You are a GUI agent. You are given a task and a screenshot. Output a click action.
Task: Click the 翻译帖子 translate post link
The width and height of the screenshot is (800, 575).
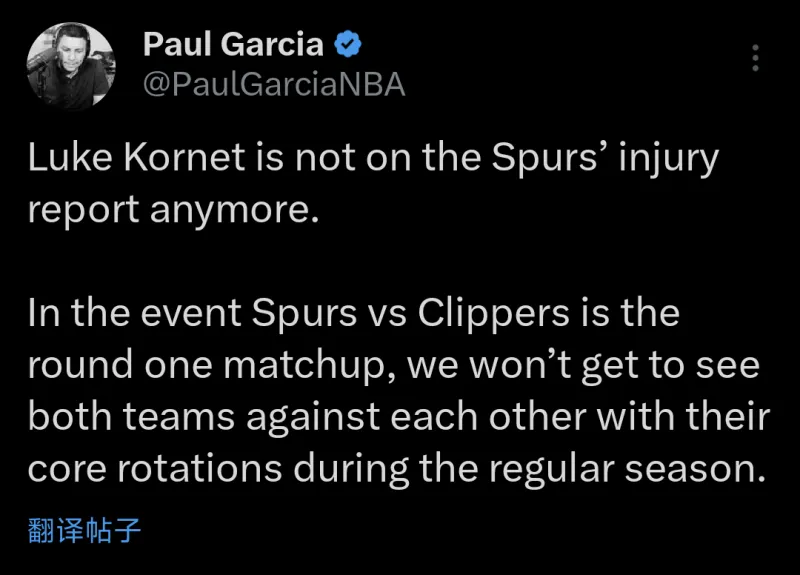coord(84,529)
